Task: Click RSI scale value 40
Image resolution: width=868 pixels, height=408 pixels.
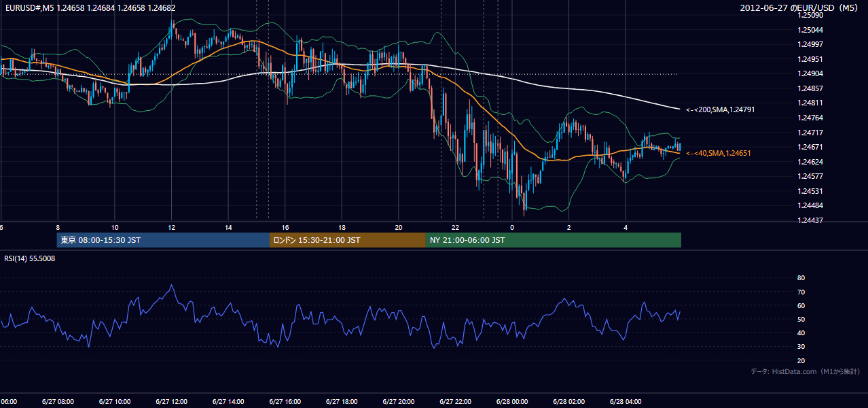Action: [x=801, y=333]
